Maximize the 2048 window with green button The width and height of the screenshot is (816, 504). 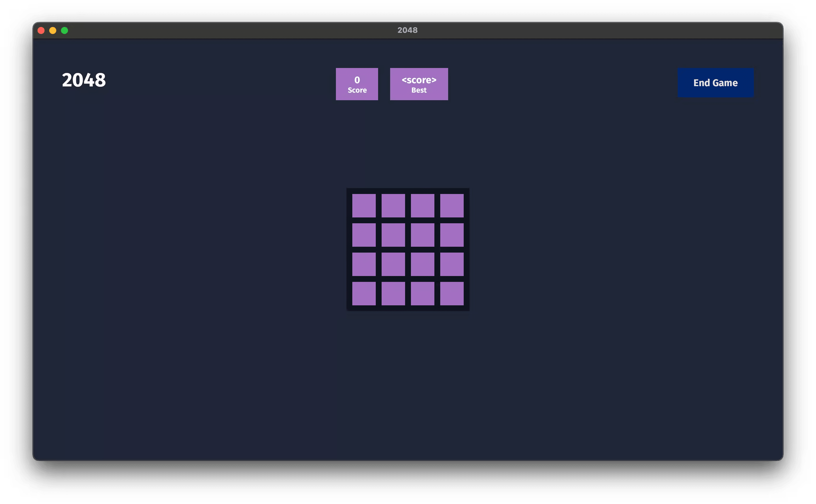(x=64, y=31)
